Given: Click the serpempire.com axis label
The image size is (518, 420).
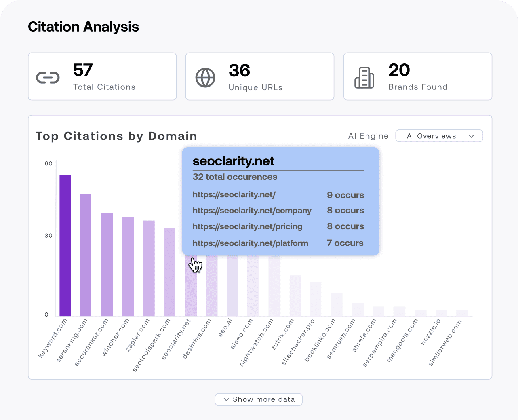Looking at the screenshot, I should pyautogui.click(x=380, y=343).
